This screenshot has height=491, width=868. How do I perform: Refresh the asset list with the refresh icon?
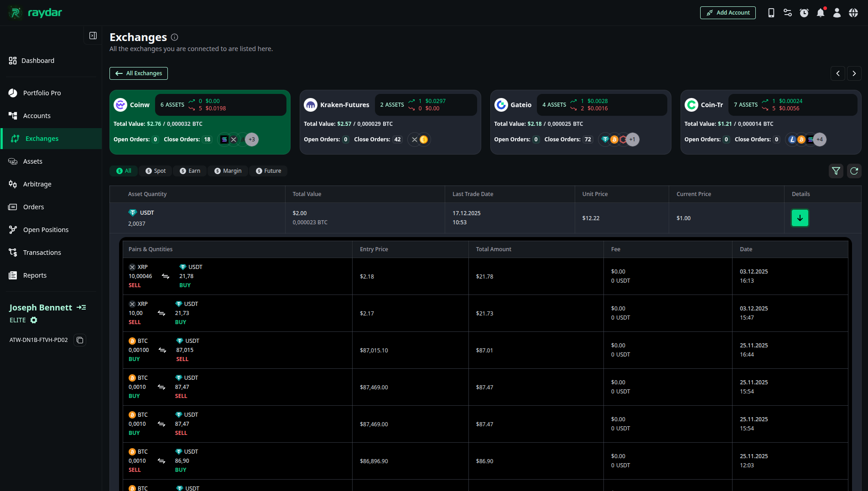coord(854,171)
